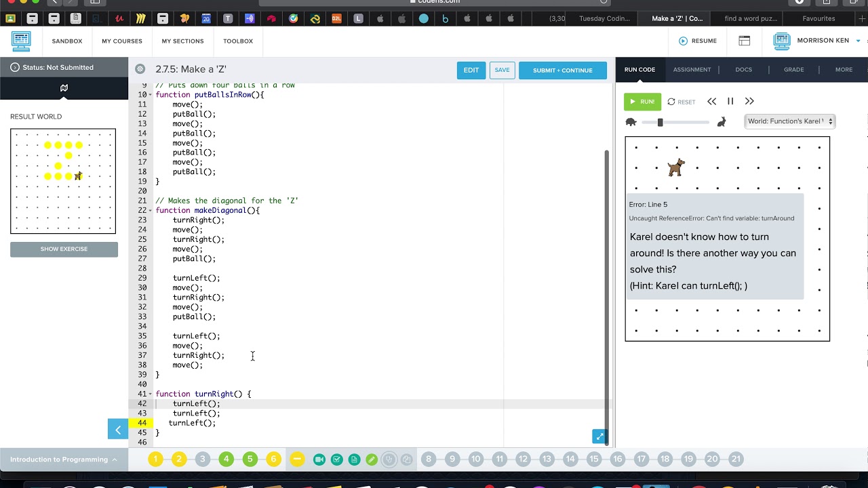Click the CodeHS home logo
The height and width of the screenshot is (488, 868).
click(x=21, y=41)
